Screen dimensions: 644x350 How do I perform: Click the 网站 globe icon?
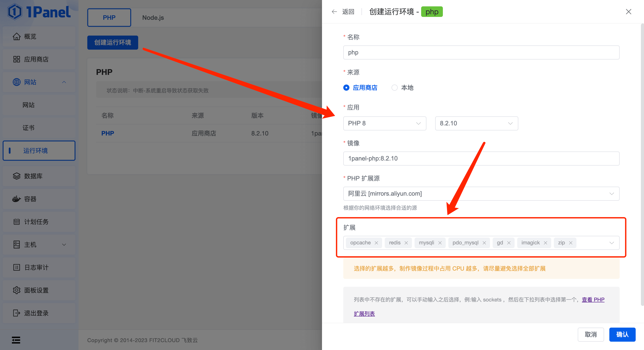click(x=16, y=82)
